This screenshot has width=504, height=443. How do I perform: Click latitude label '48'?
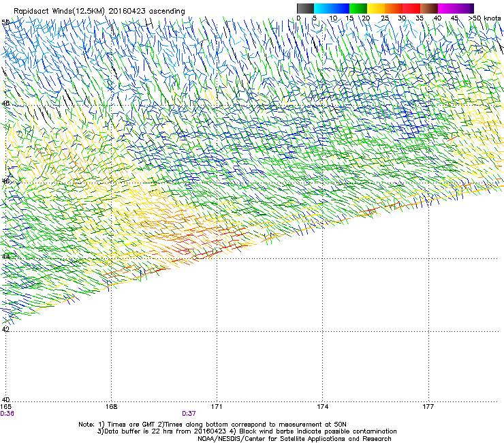pyautogui.click(x=5, y=104)
